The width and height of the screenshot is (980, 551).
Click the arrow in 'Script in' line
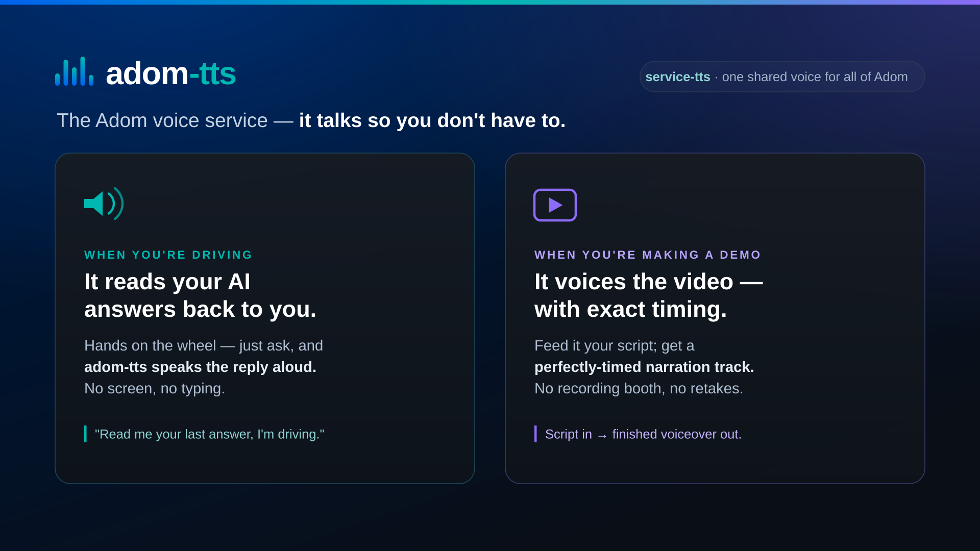[602, 436]
